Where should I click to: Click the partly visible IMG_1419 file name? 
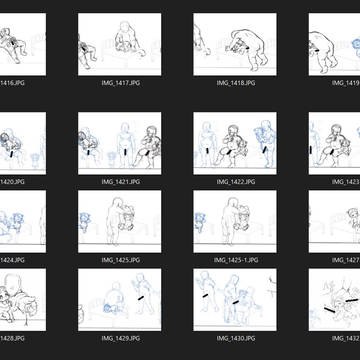tap(346, 83)
